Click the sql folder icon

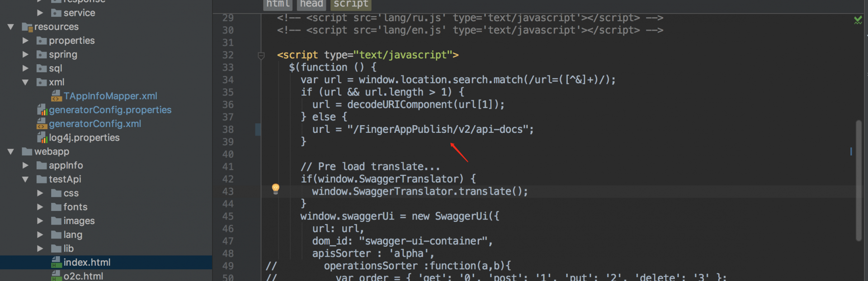pos(42,68)
